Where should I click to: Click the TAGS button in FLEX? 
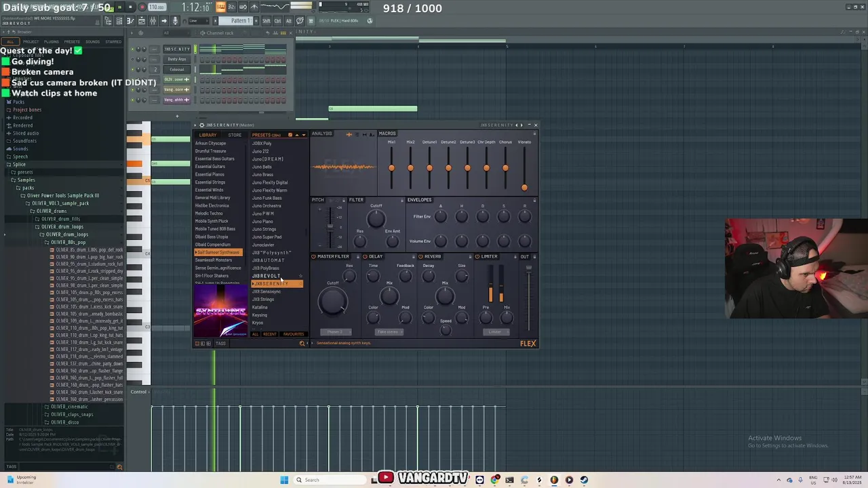tap(220, 344)
